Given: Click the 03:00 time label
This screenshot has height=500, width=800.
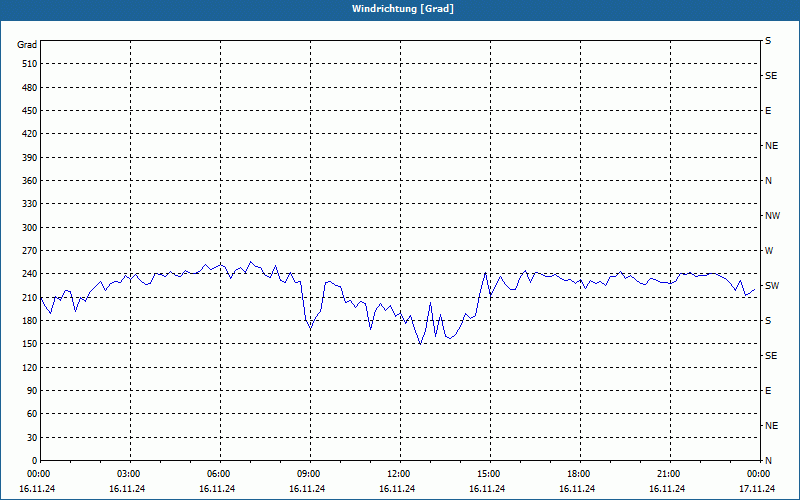Looking at the screenshot, I should click(129, 474).
